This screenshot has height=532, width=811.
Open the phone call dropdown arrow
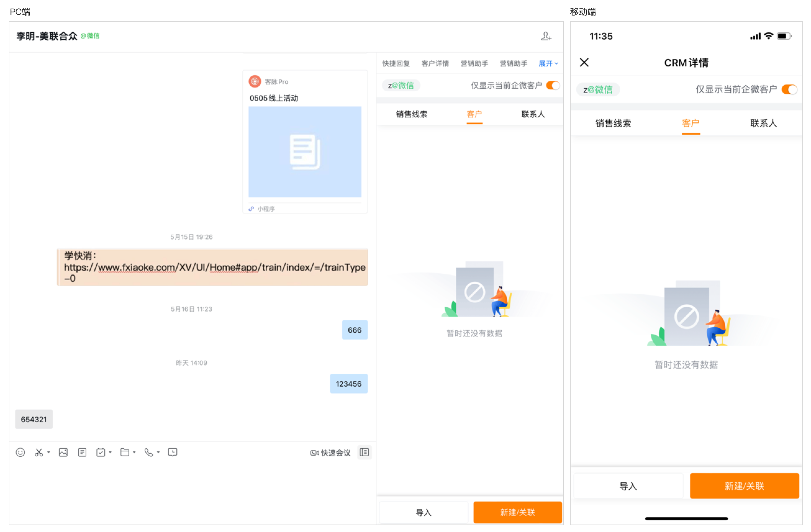[x=158, y=453]
